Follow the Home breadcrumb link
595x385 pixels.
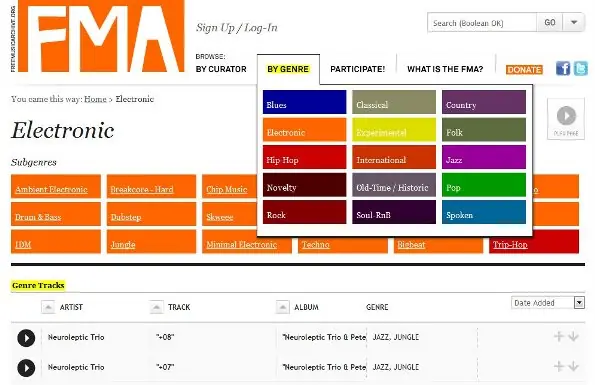click(x=95, y=99)
